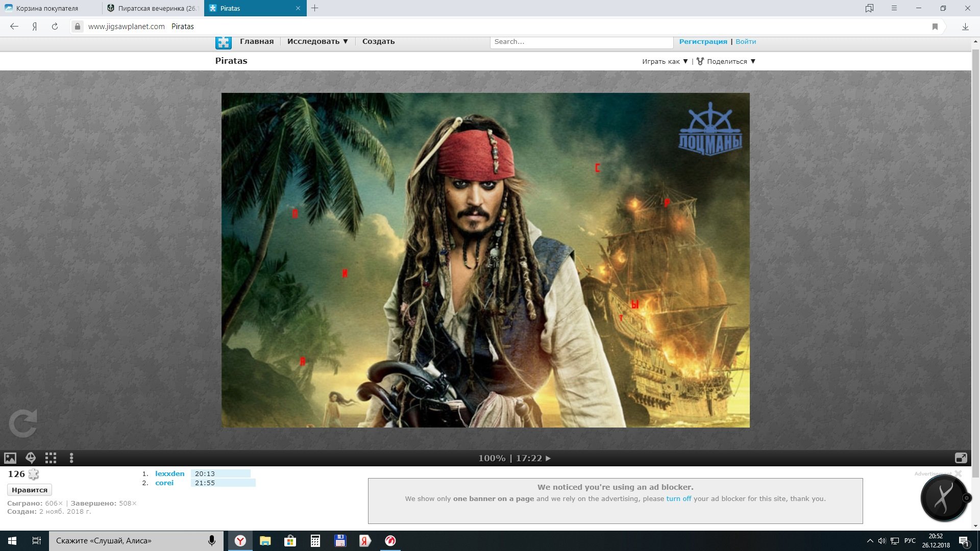Click the restart puzzle circular arrow
This screenshot has width=980, height=551.
pos(23,423)
